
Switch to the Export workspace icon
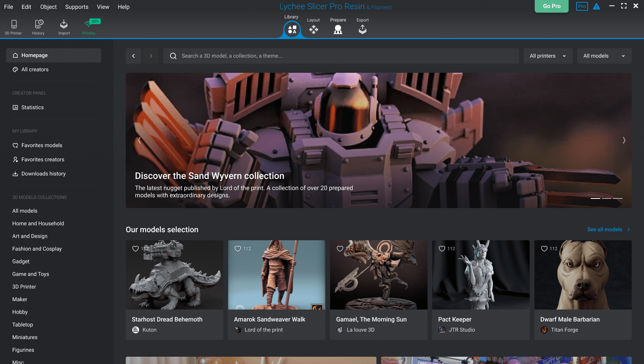(362, 30)
